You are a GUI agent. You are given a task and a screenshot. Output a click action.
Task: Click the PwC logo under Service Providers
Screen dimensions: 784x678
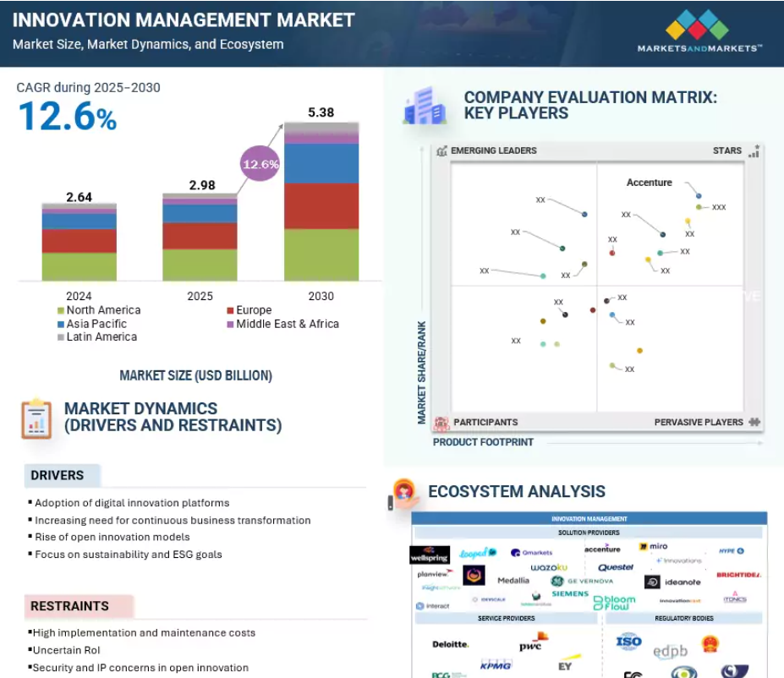click(533, 642)
